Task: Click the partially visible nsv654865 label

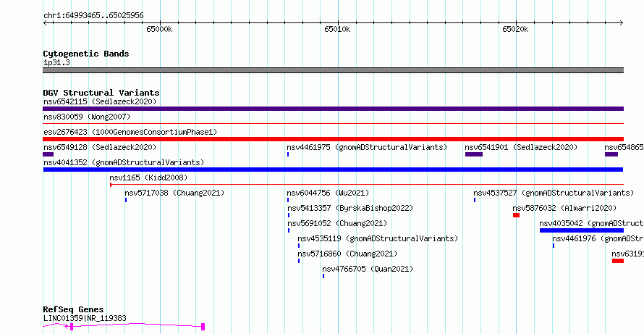Action: pyautogui.click(x=624, y=147)
